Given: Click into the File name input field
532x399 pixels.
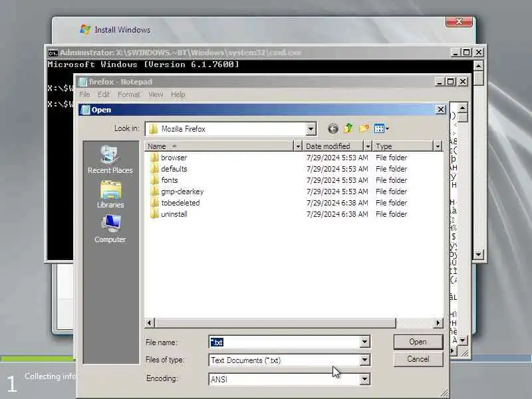Looking at the screenshot, I should 285,342.
